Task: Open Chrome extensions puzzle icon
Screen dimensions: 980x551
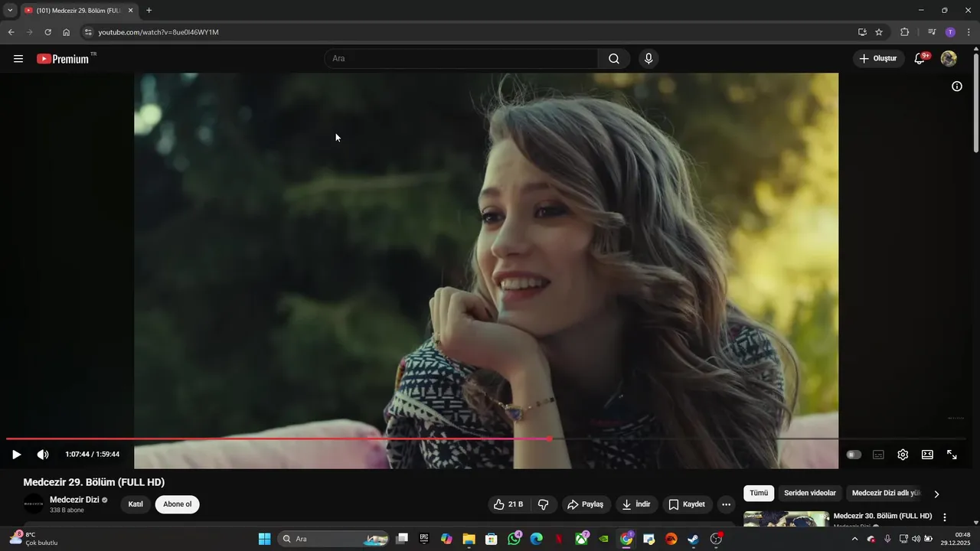Action: pyautogui.click(x=904, y=32)
